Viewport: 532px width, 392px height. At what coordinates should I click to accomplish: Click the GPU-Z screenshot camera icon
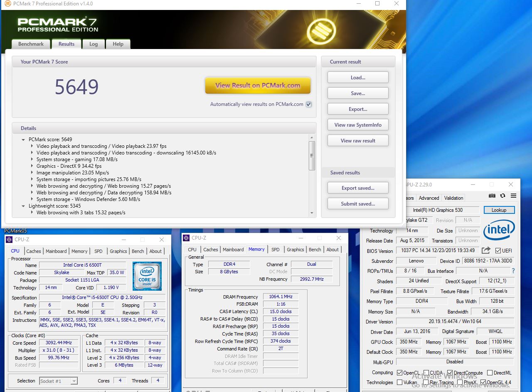coord(492,196)
